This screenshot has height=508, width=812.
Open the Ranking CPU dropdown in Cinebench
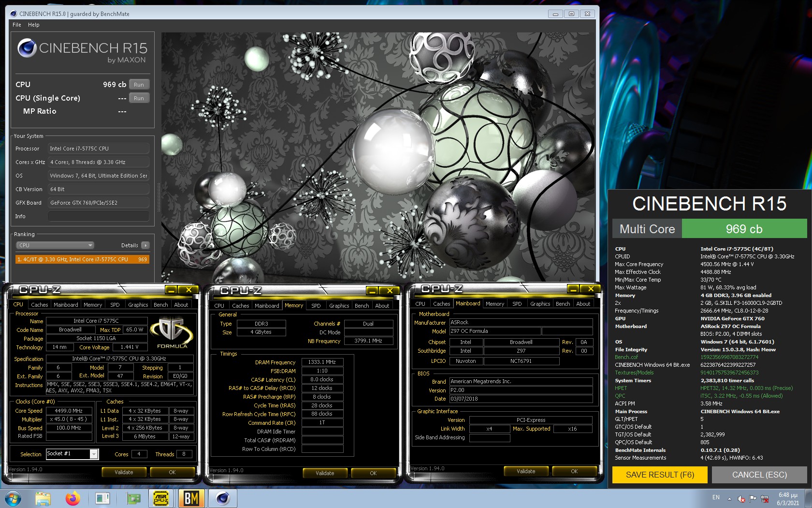[x=55, y=245]
